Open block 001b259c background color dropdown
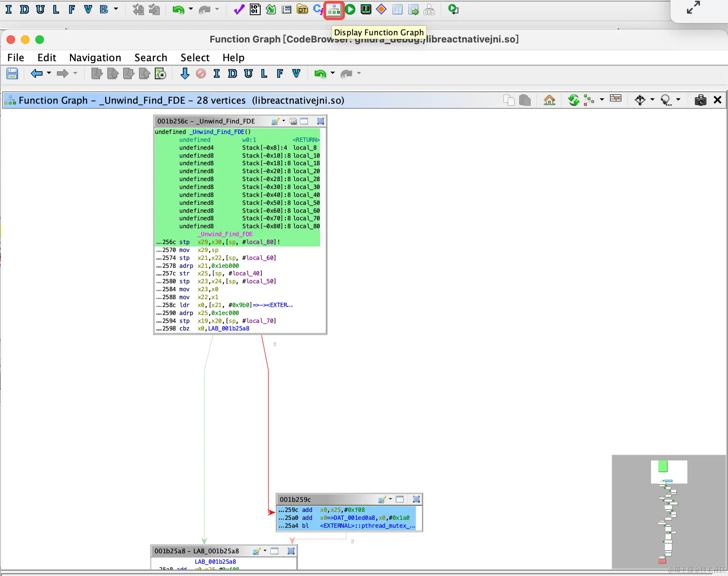 [x=390, y=499]
